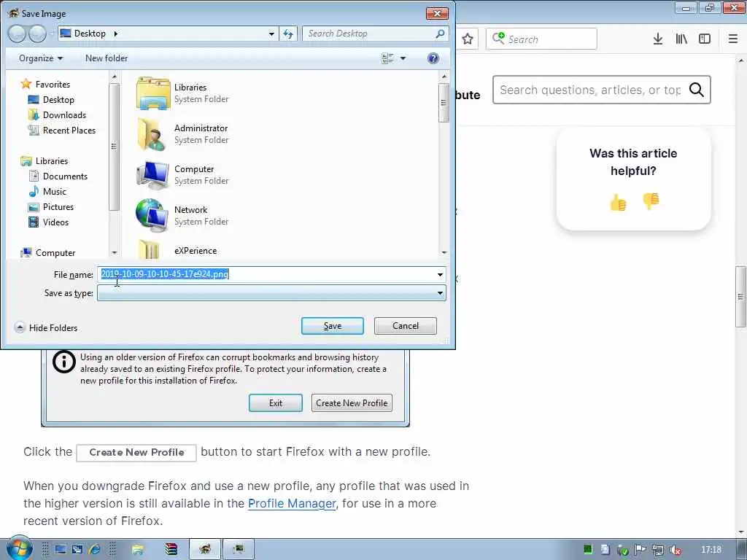The height and width of the screenshot is (560, 747).
Task: Select the eXPerience folder icon
Action: 149,250
